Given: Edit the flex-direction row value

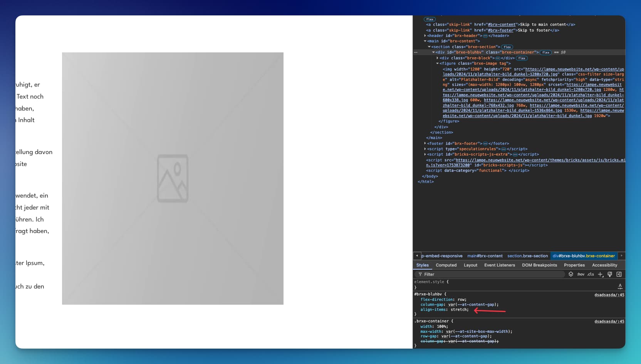Looking at the screenshot, I should click(461, 300).
